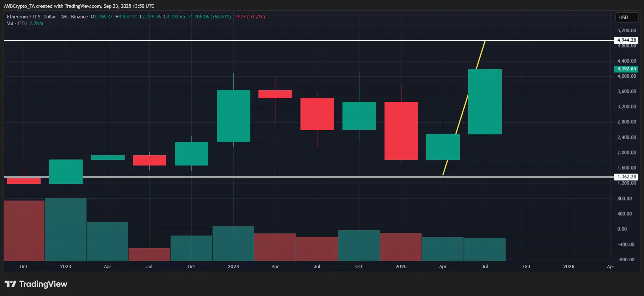Click the green change value +1,706.06 (+68.61%)
Screen dimensions: 644x296
(x=209, y=17)
